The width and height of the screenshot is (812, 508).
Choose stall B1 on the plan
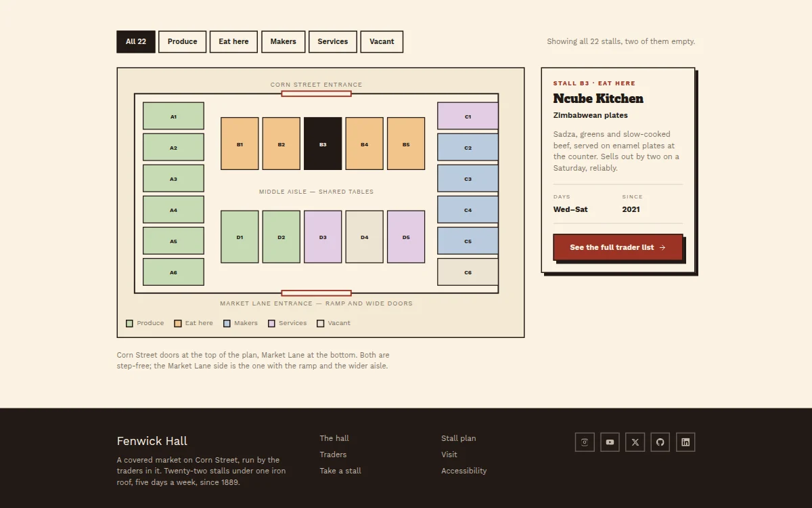pos(240,144)
